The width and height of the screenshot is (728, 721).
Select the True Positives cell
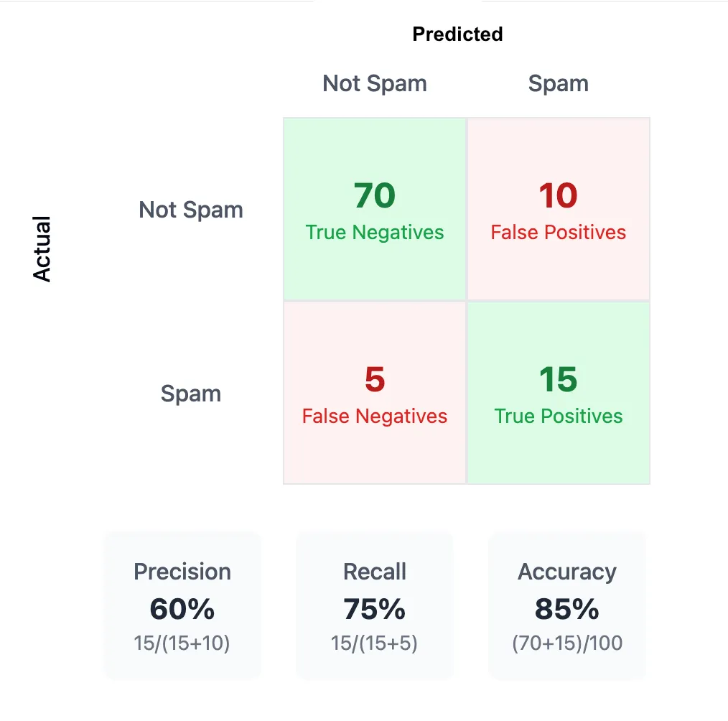[x=559, y=393]
